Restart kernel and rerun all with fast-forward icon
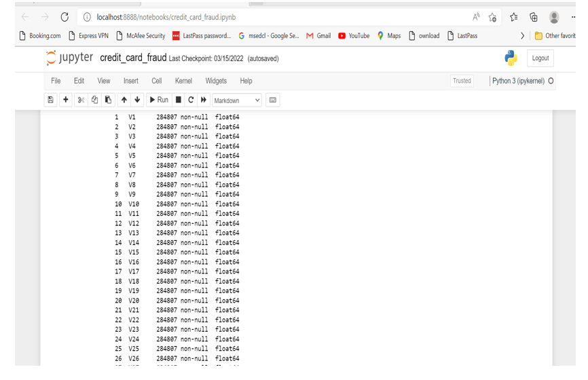Screen dimensions: 588x380 204,100
